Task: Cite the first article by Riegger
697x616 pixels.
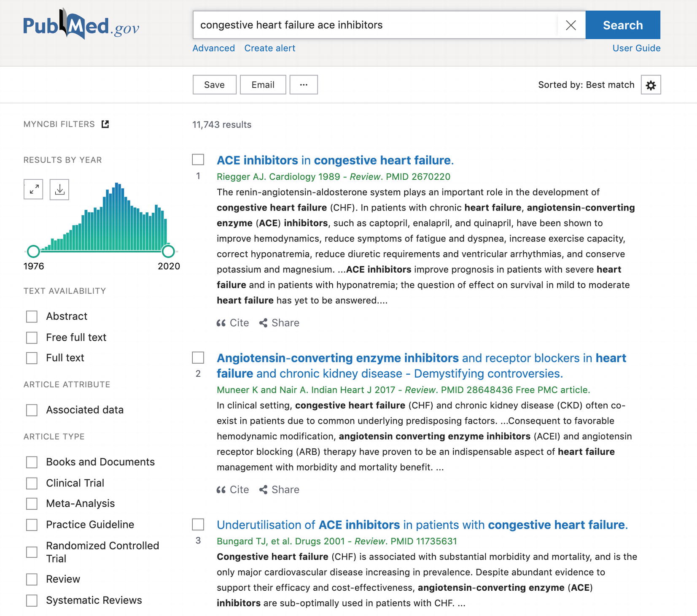Action: (x=233, y=323)
